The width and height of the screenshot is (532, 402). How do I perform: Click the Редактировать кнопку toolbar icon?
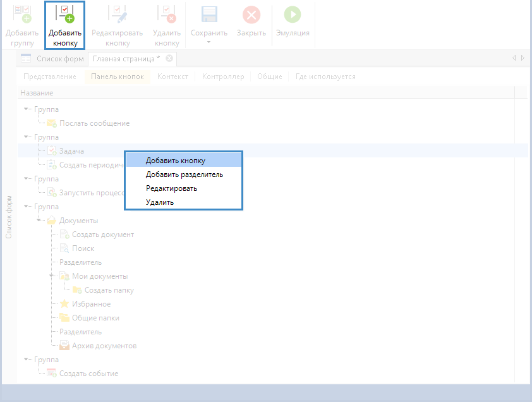click(118, 15)
